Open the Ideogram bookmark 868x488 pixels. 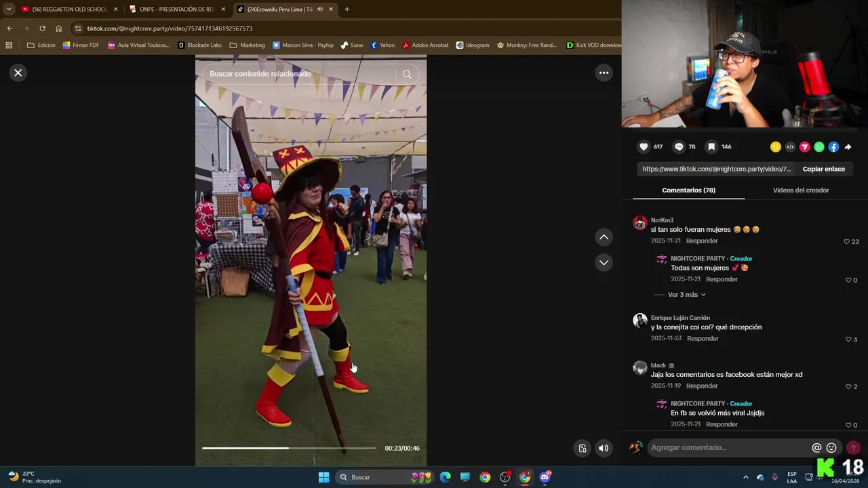[473, 45]
